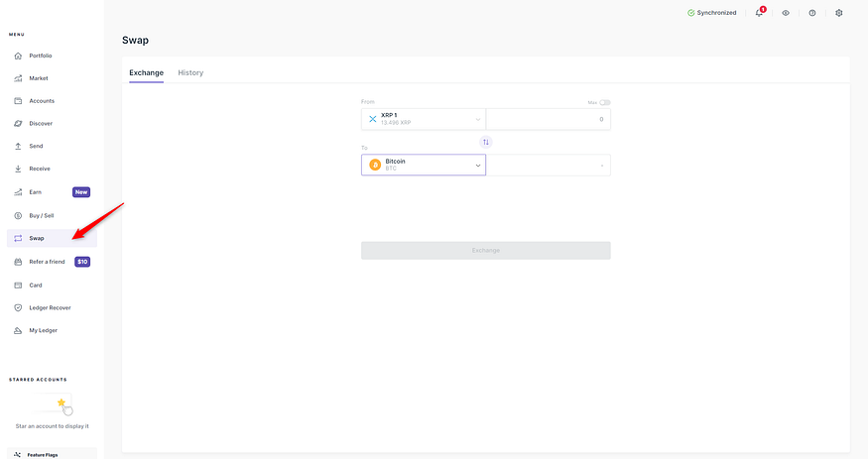Click the Send menu label

click(x=36, y=147)
